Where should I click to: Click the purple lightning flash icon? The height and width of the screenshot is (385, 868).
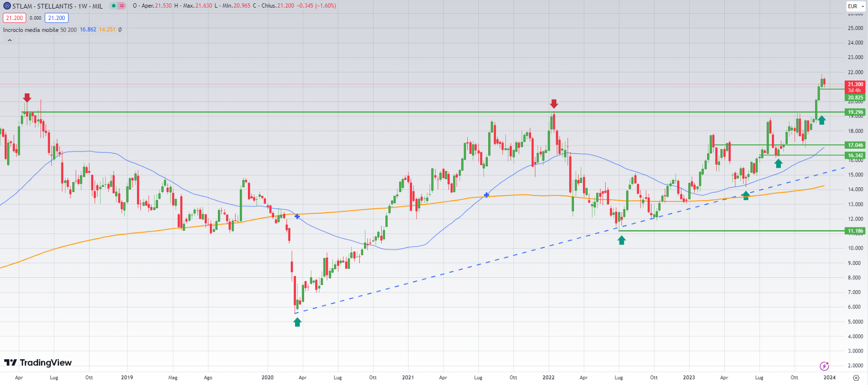click(824, 366)
